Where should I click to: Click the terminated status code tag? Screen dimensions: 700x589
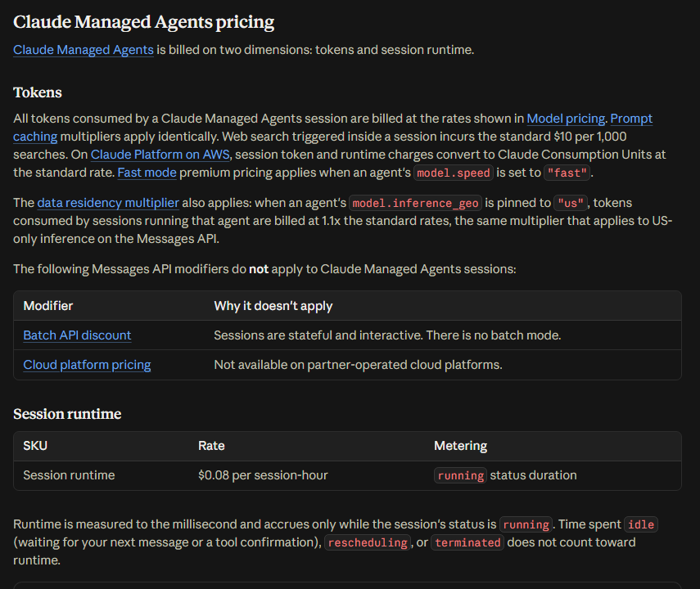click(x=467, y=542)
